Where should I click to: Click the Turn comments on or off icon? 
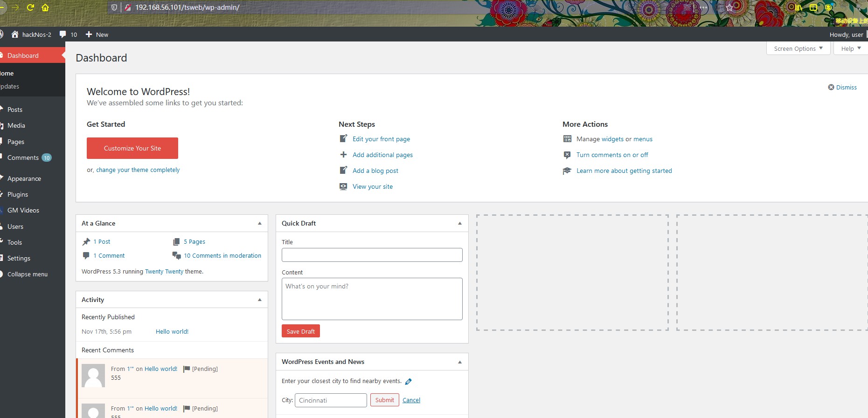[567, 155]
